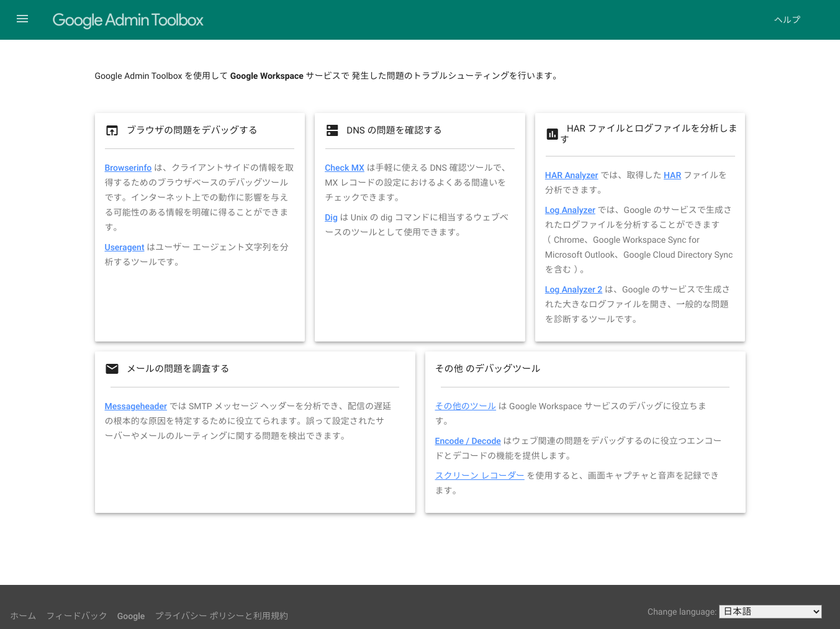Click the bar chart icon for HAR analysis
Screen dimensions: 840x629
tap(553, 133)
